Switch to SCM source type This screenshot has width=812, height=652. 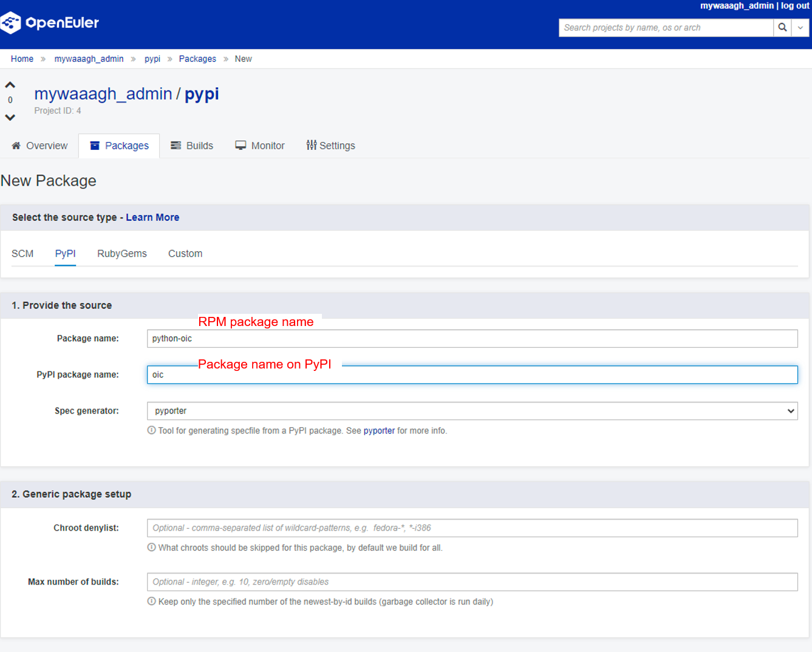pyautogui.click(x=22, y=254)
